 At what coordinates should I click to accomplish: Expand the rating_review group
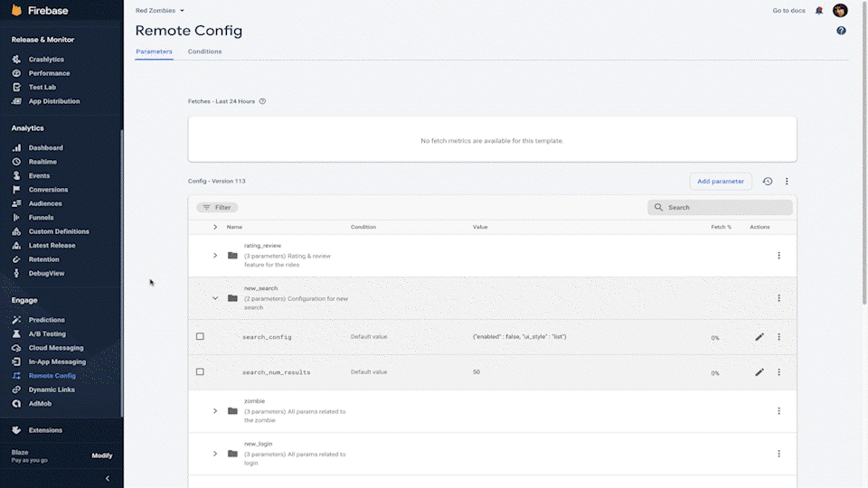click(215, 256)
